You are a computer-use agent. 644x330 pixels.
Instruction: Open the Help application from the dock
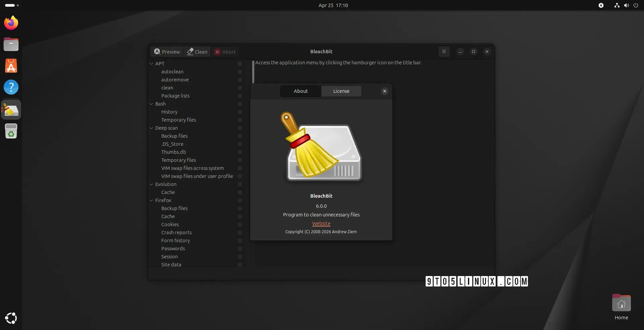(11, 87)
